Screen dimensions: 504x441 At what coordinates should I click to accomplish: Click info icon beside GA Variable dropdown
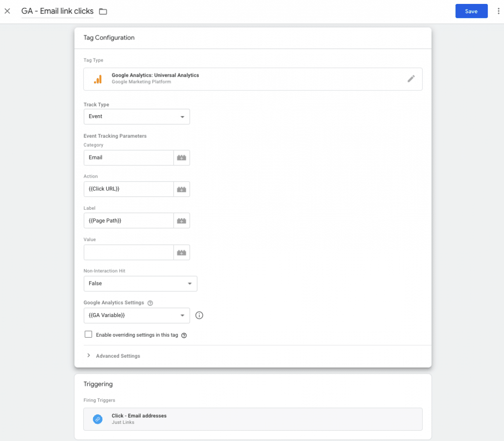(x=199, y=315)
